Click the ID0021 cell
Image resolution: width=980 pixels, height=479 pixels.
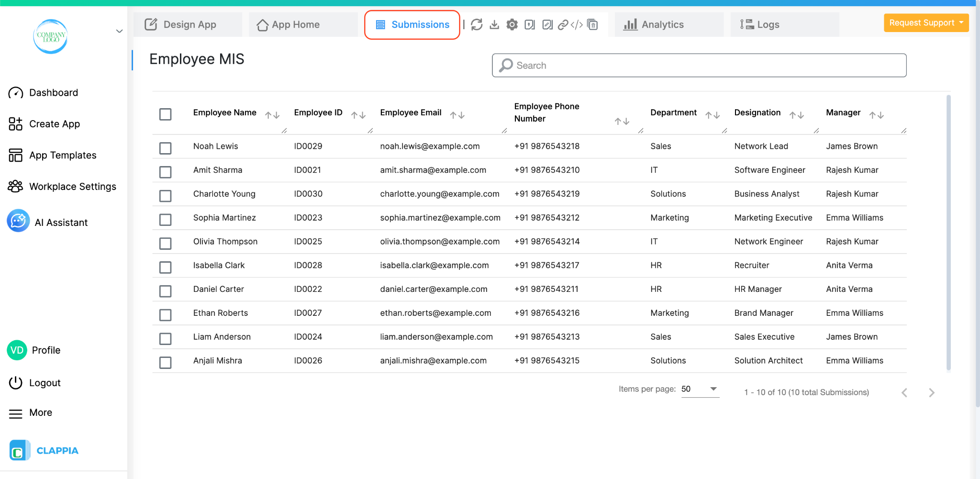tap(307, 170)
